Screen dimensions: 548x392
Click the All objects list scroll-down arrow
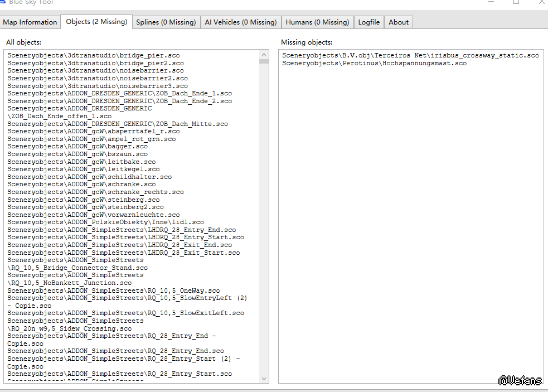coord(264,379)
